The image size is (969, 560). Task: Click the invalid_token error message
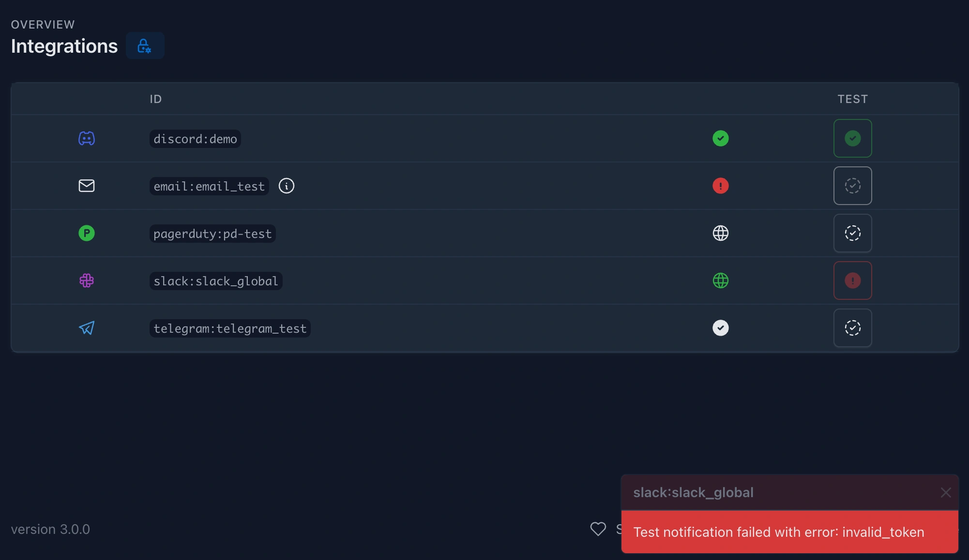point(778,532)
